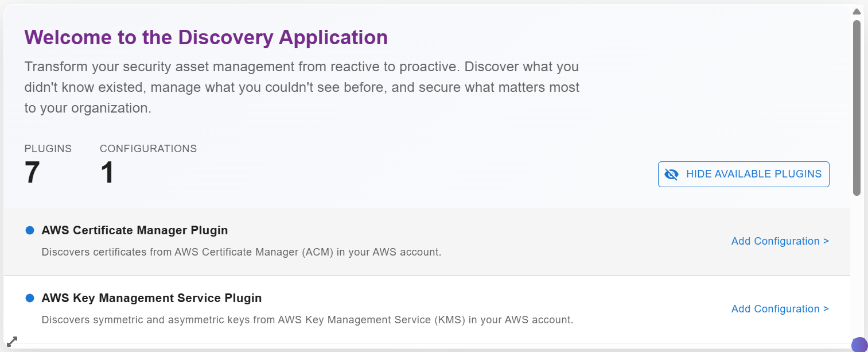This screenshot has width=868, height=352.
Task: Click the configurations count number 1
Action: tap(107, 172)
